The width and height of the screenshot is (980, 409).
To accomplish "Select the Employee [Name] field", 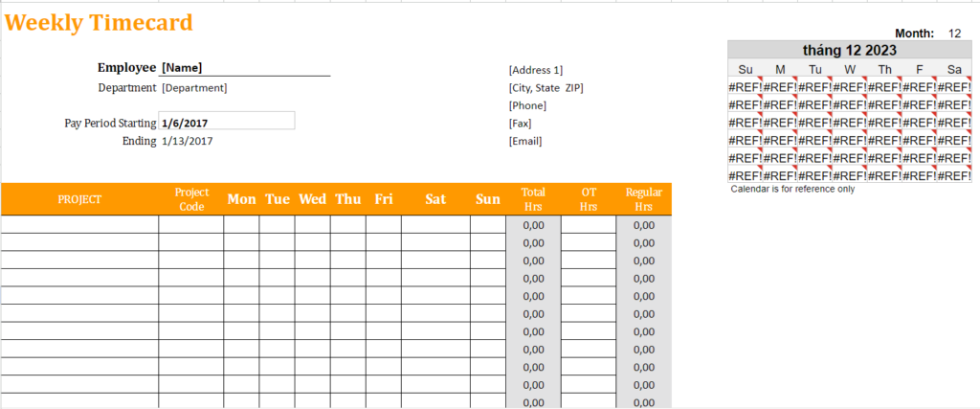I will pos(244,68).
